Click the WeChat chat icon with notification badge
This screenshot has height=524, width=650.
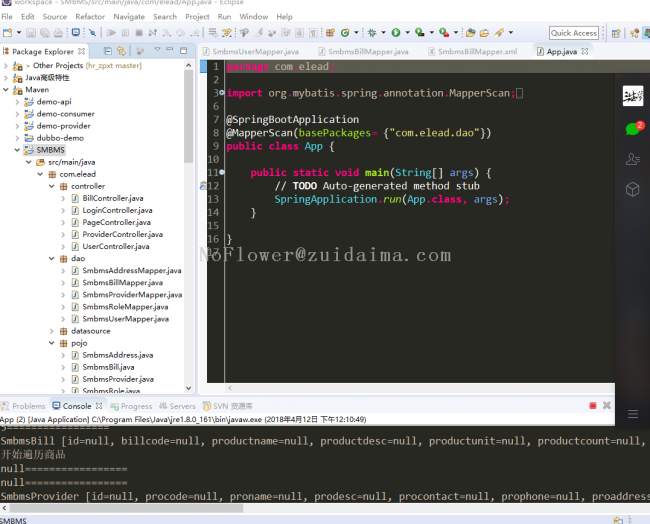pyautogui.click(x=632, y=129)
